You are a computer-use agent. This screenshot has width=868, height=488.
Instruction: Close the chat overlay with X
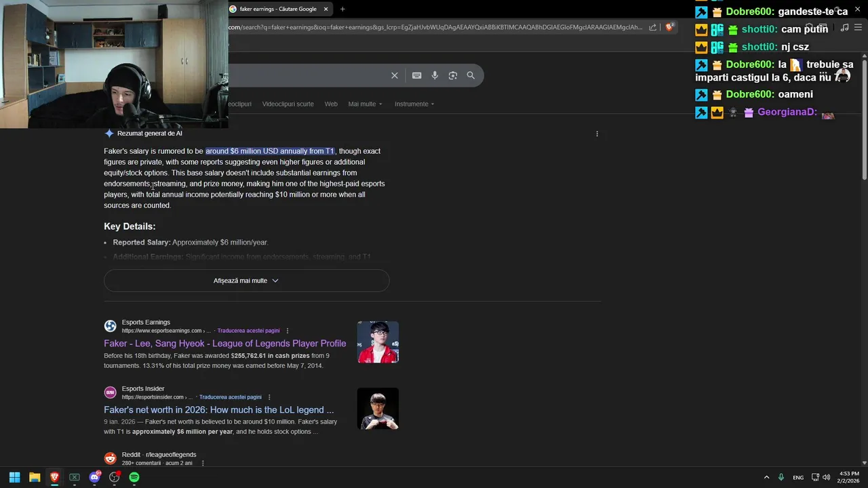click(x=857, y=9)
